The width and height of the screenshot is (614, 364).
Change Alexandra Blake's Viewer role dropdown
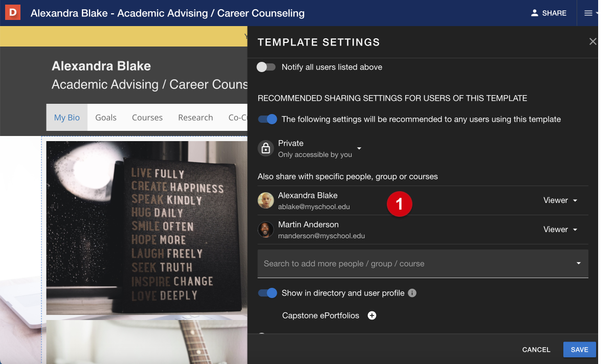click(560, 200)
